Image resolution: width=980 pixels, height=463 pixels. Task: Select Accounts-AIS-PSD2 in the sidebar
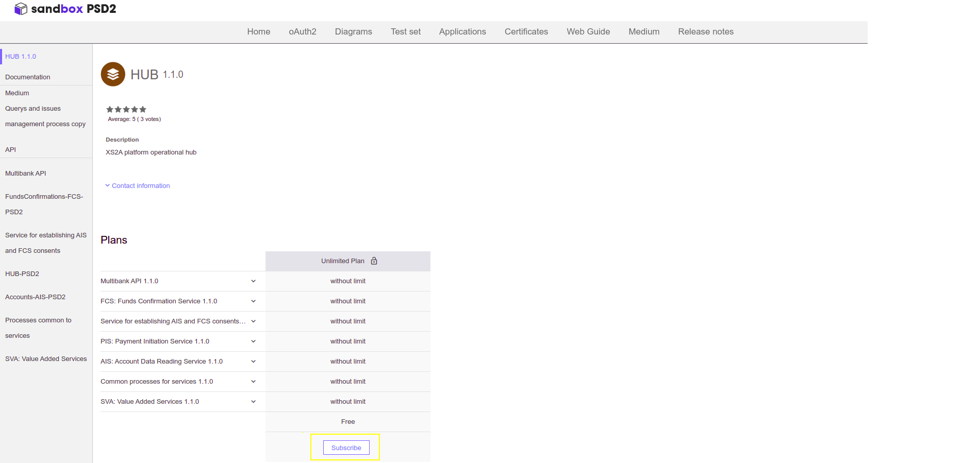(36, 297)
